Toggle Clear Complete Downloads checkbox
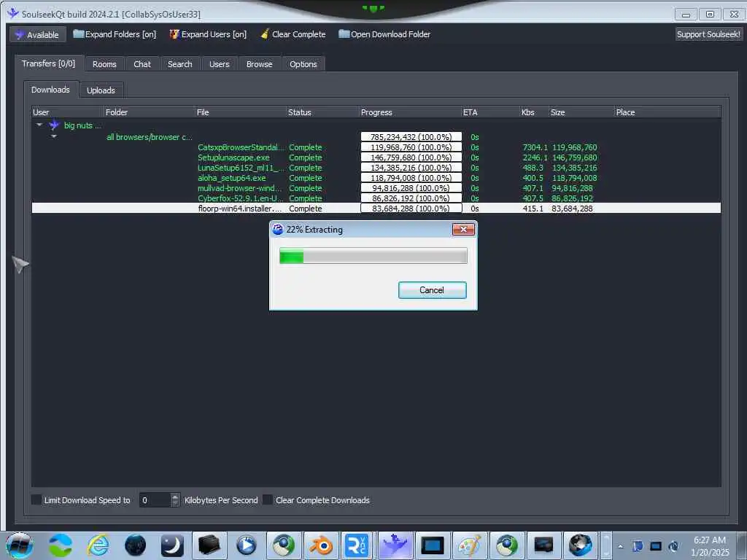 pos(268,499)
